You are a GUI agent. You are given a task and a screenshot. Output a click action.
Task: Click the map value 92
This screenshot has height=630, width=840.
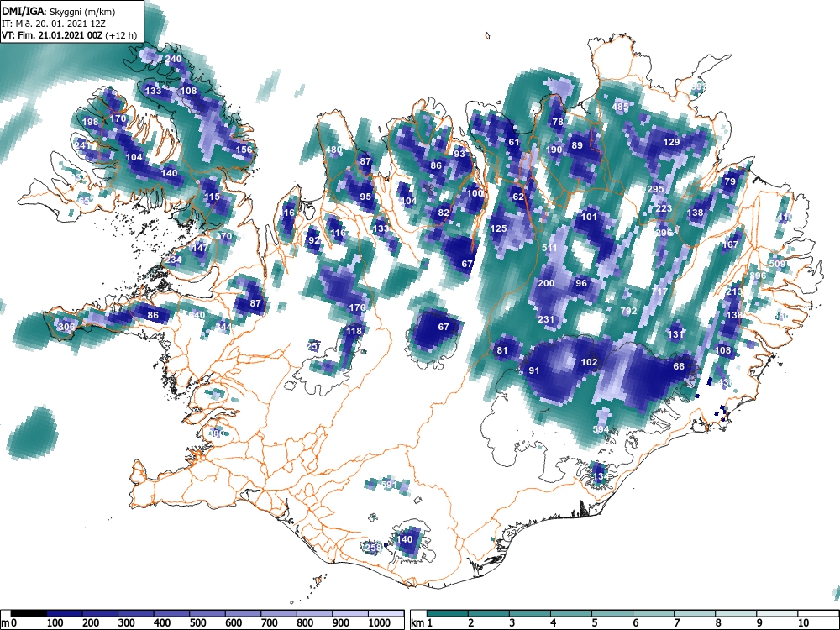(x=314, y=240)
